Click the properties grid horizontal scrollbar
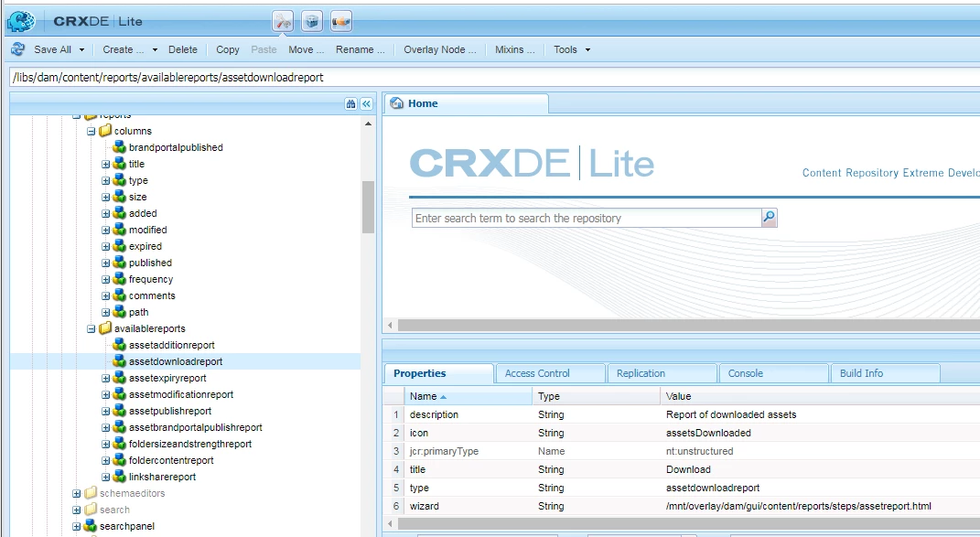The width and height of the screenshot is (980, 537). 687,523
